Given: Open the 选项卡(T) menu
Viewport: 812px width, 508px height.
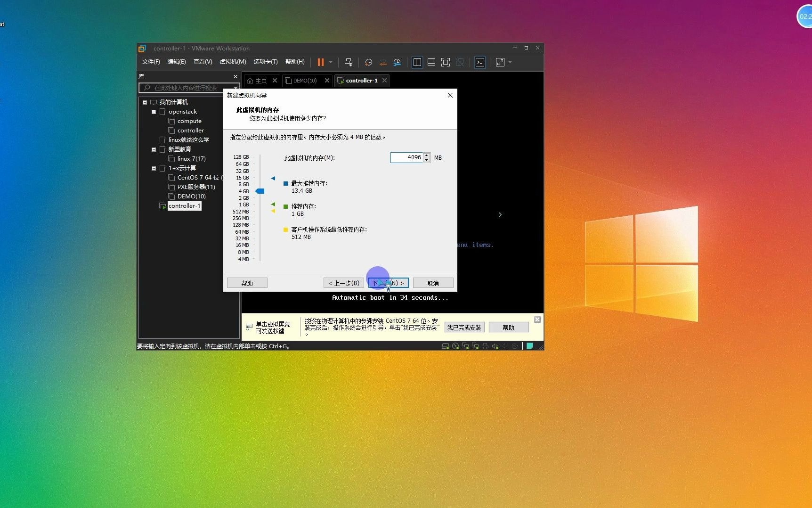Looking at the screenshot, I should pyautogui.click(x=266, y=62).
